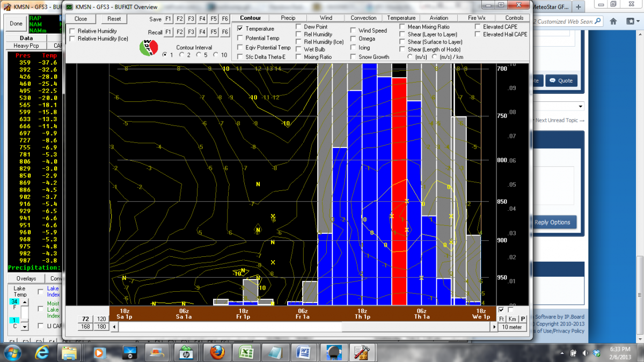Viewport: 644px width, 362px height.
Task: Open the power status tray icon
Action: [574, 353]
